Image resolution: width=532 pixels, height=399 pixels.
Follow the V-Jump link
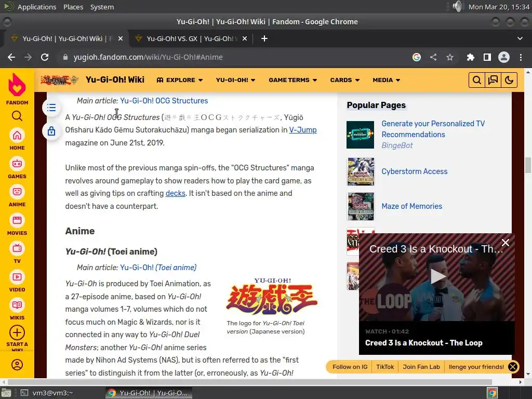(303, 130)
